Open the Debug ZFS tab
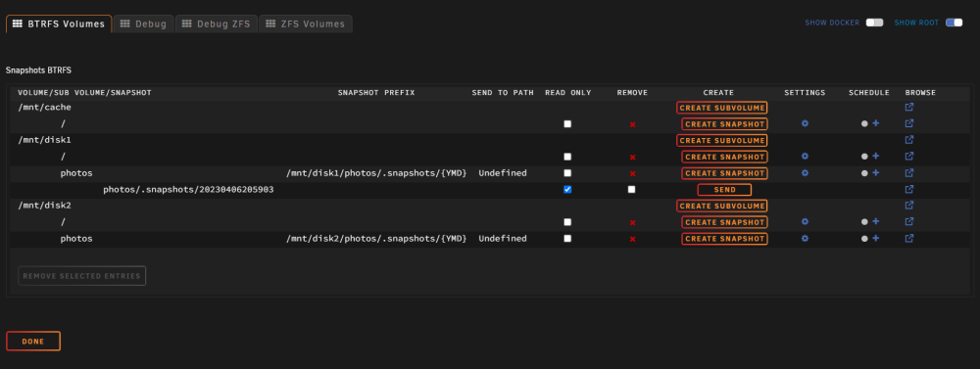 coord(217,23)
